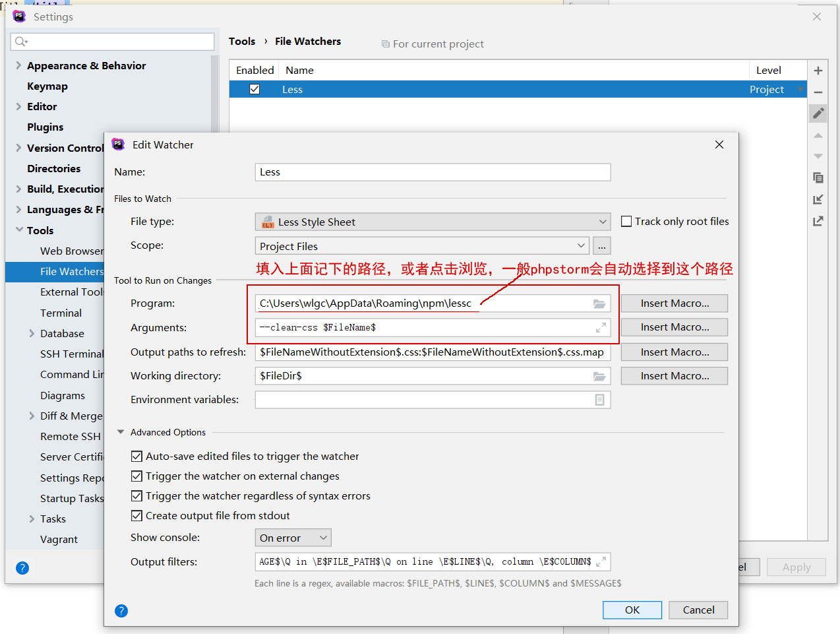Click the Scope ellipsis browse button
This screenshot has height=634, width=840.
[x=602, y=245]
